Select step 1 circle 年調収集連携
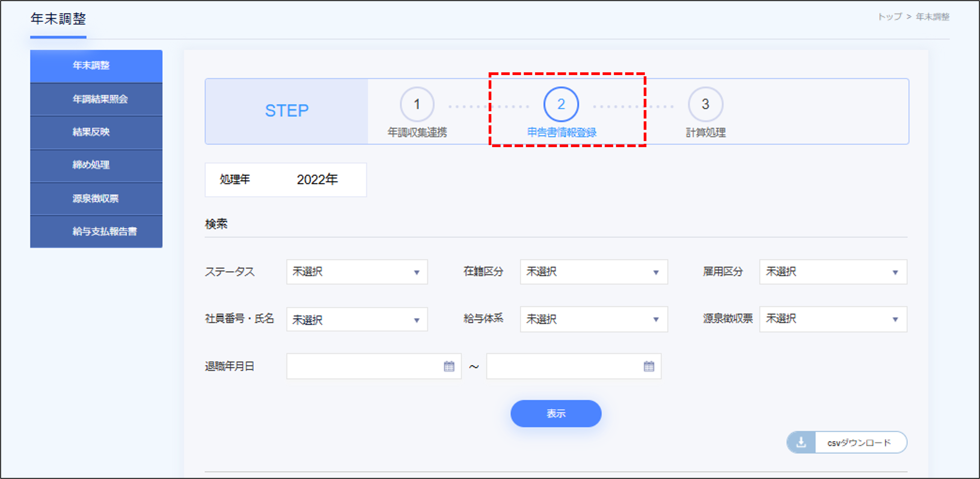This screenshot has height=479, width=980. coord(417,104)
